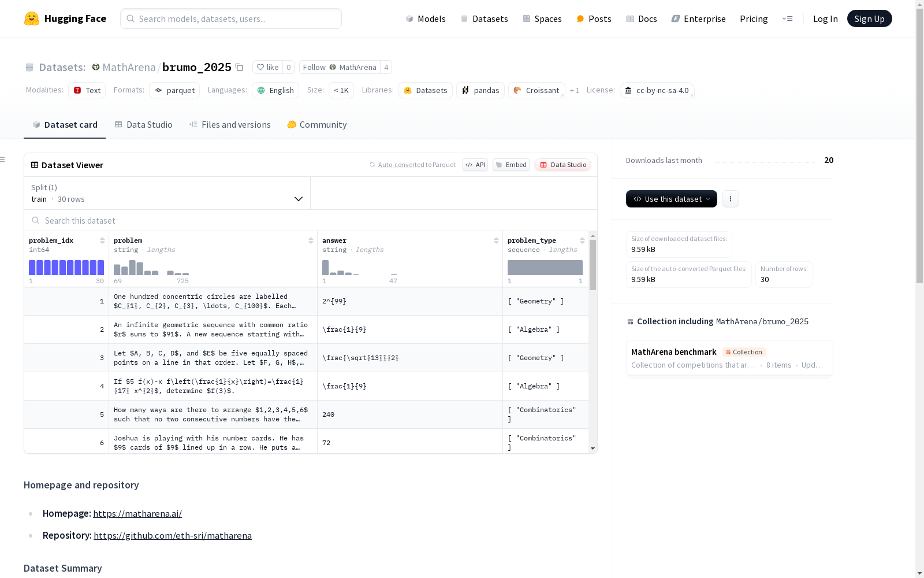Open the Use this dataset dropdown
This screenshot has height=578, width=924.
[672, 199]
